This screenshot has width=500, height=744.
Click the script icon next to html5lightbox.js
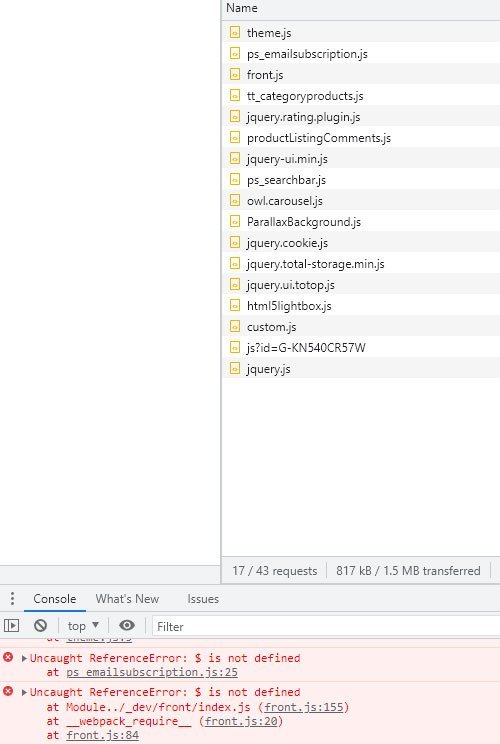point(234,305)
